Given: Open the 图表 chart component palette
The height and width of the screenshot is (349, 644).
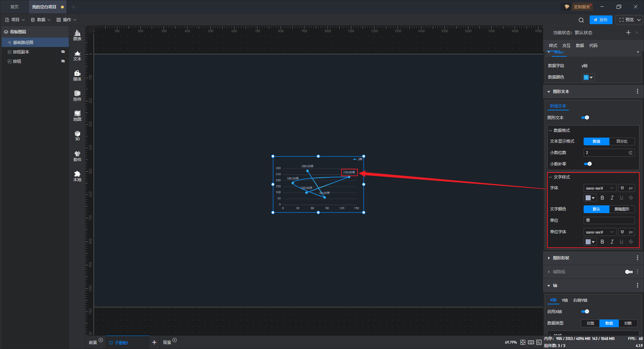Looking at the screenshot, I should pyautogui.click(x=77, y=35).
